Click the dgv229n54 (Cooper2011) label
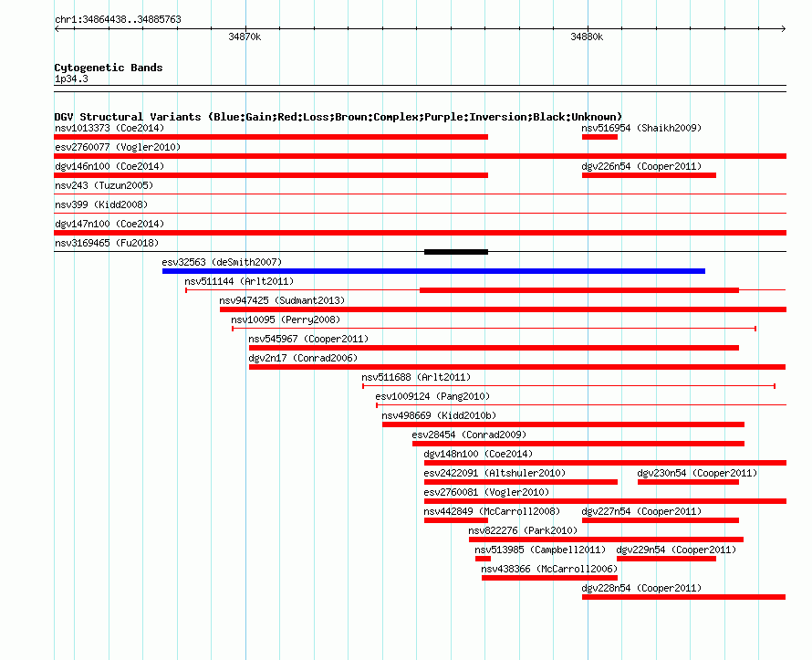Screen dimensions: 812x660 click(x=676, y=550)
